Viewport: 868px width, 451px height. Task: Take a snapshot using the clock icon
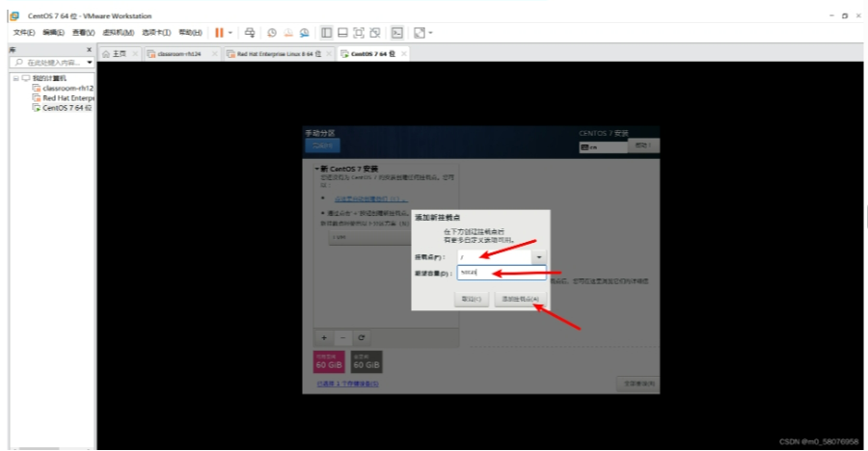click(x=272, y=33)
